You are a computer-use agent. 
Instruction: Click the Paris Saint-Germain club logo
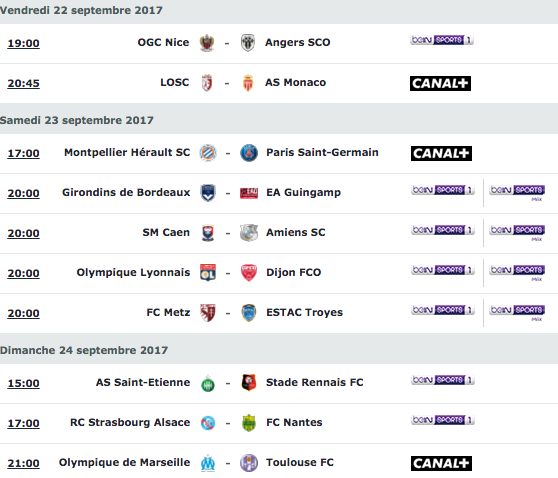tap(249, 153)
